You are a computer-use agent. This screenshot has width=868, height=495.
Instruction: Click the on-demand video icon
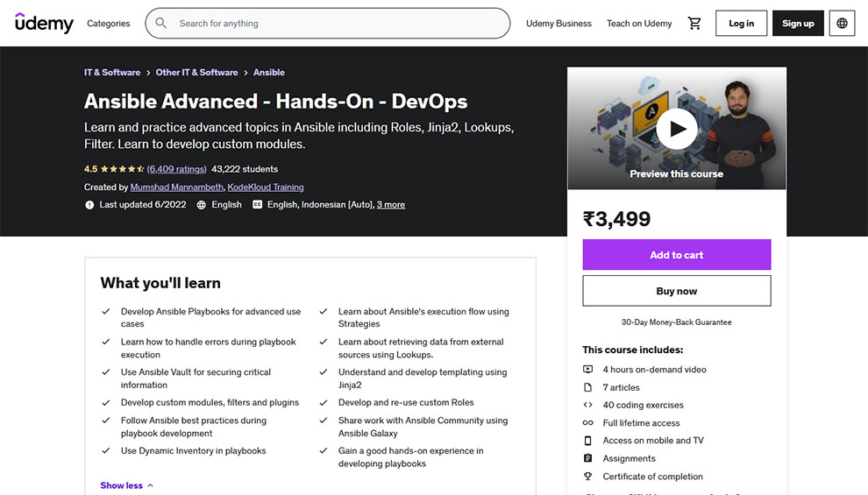click(x=588, y=370)
